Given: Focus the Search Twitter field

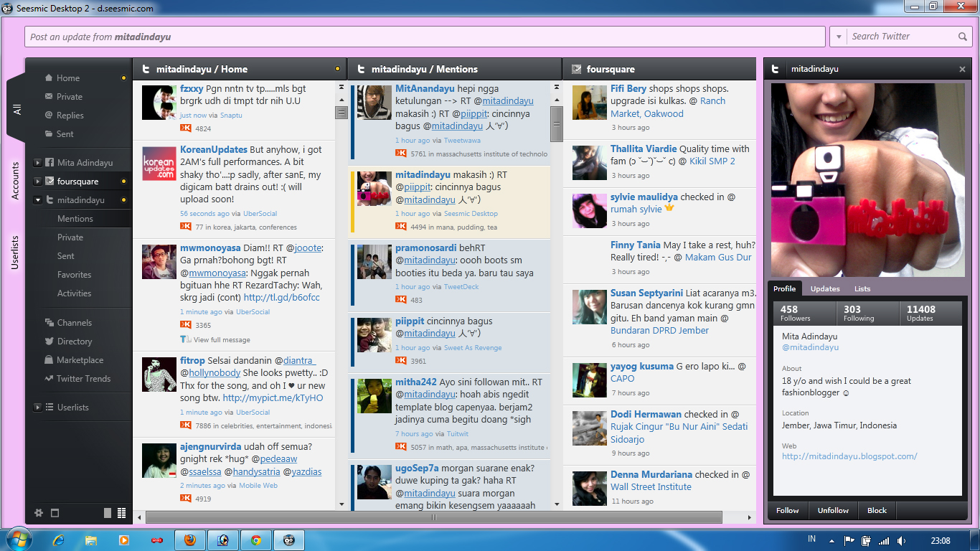Looking at the screenshot, I should click(x=902, y=37).
